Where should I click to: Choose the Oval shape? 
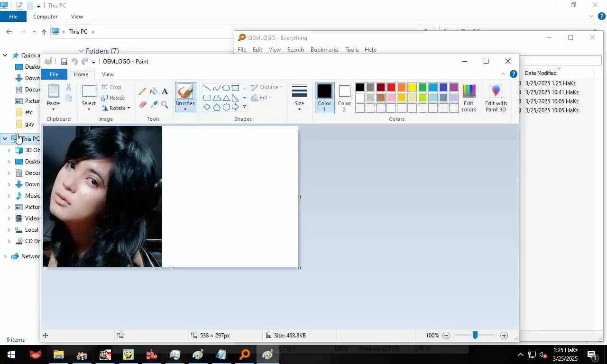point(226,88)
